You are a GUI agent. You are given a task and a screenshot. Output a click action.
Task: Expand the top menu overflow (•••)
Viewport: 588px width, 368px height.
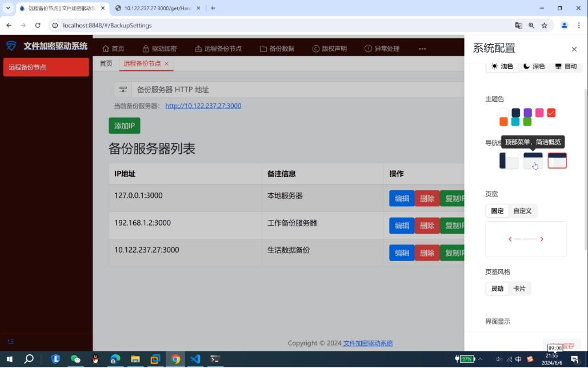[422, 49]
